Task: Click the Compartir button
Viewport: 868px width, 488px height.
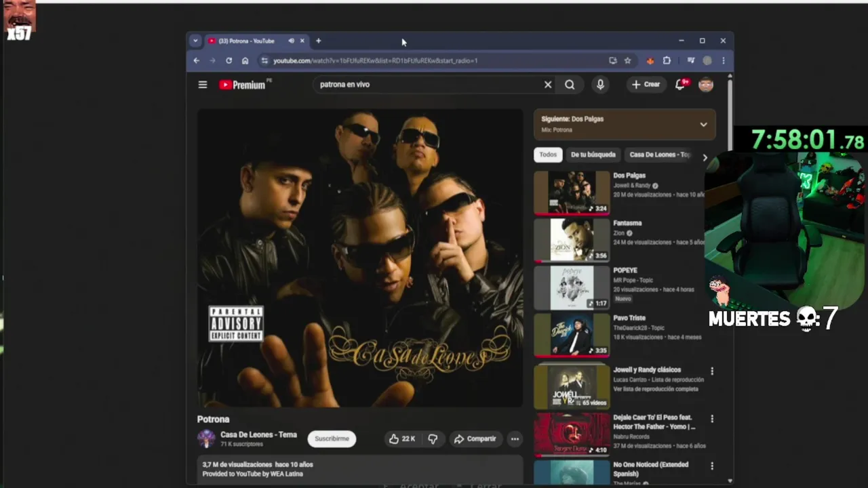Action: [475, 439]
